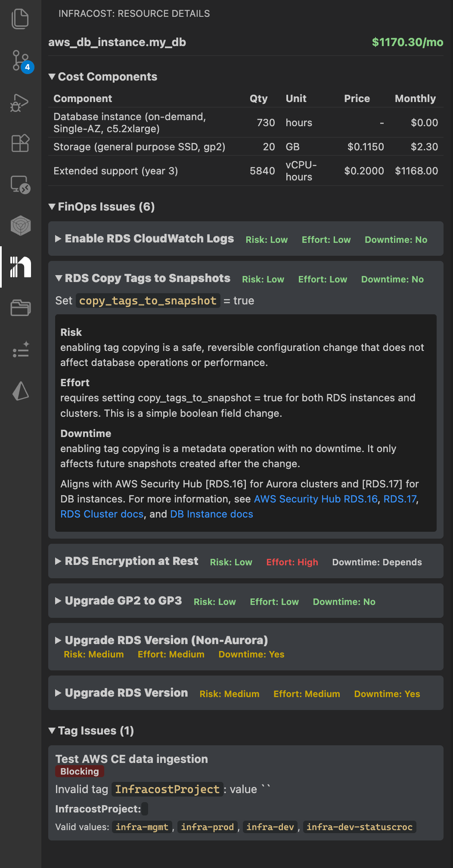Select the infra-dev-statuscroc valid value

tap(360, 827)
